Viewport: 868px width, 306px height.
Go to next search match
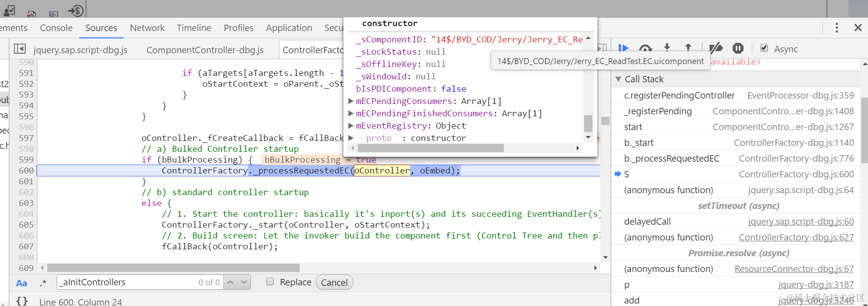(x=244, y=282)
